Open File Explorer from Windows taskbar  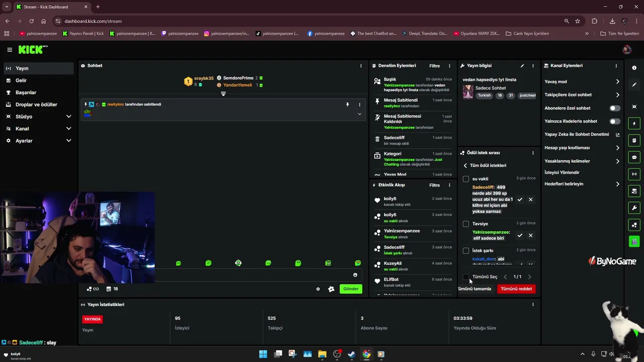[x=322, y=354]
